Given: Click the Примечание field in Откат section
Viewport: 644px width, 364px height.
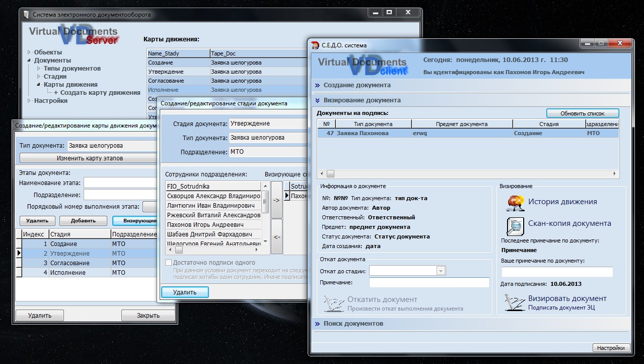Looking at the screenshot, I should pyautogui.click(x=430, y=283).
